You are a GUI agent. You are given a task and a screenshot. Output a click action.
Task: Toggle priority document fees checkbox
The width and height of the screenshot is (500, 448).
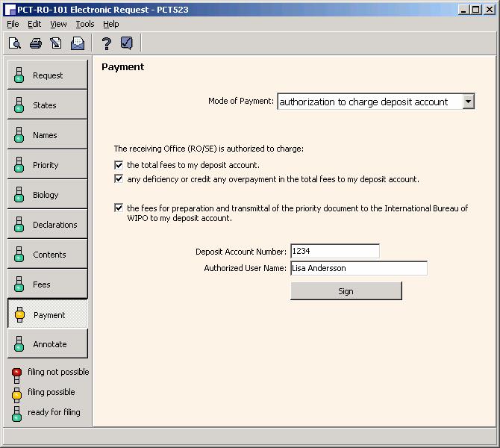pyautogui.click(x=119, y=208)
